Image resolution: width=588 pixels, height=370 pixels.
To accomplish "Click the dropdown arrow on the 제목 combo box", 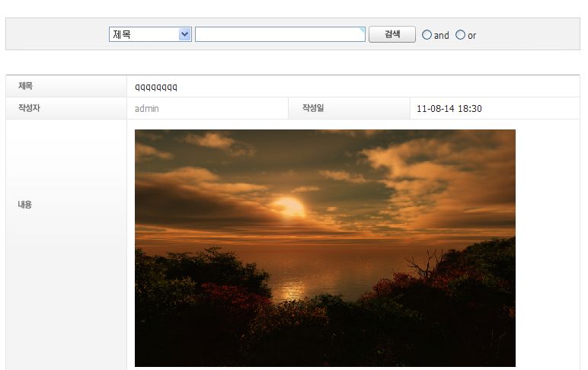I will [x=184, y=34].
